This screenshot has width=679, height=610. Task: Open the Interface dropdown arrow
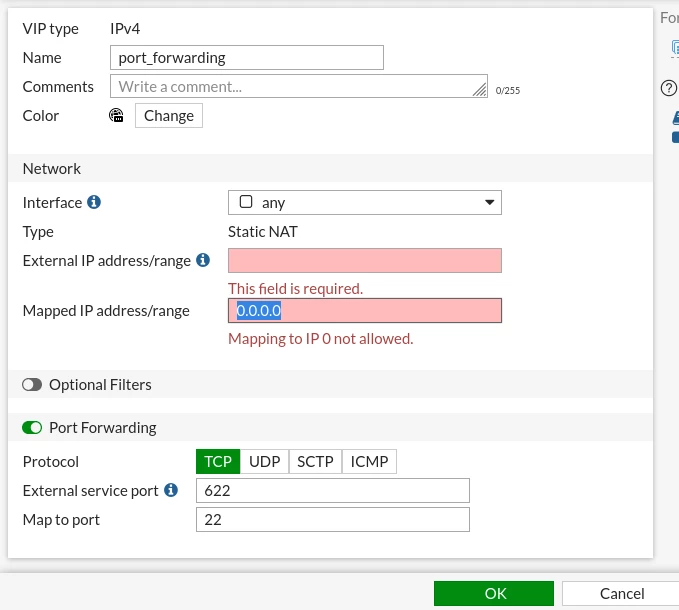click(489, 202)
